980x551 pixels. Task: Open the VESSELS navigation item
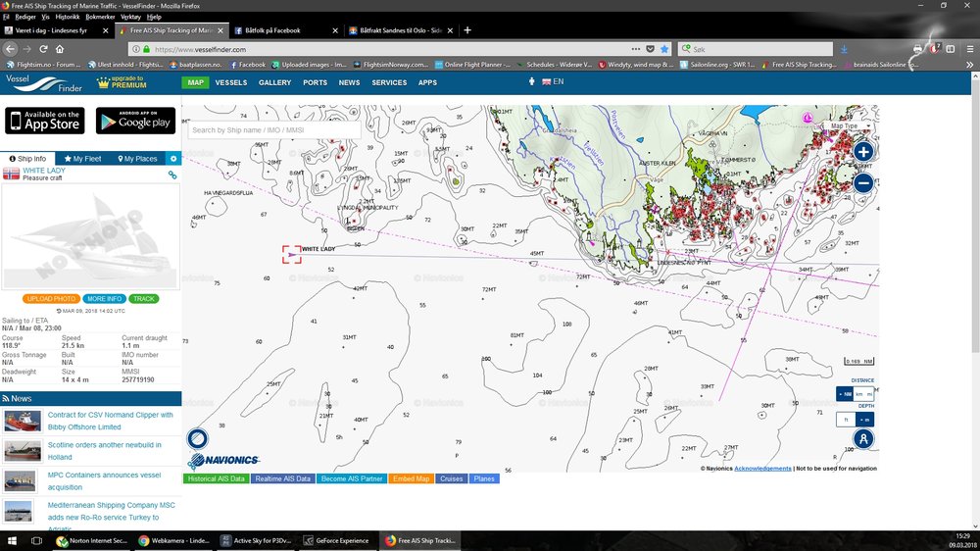point(231,82)
